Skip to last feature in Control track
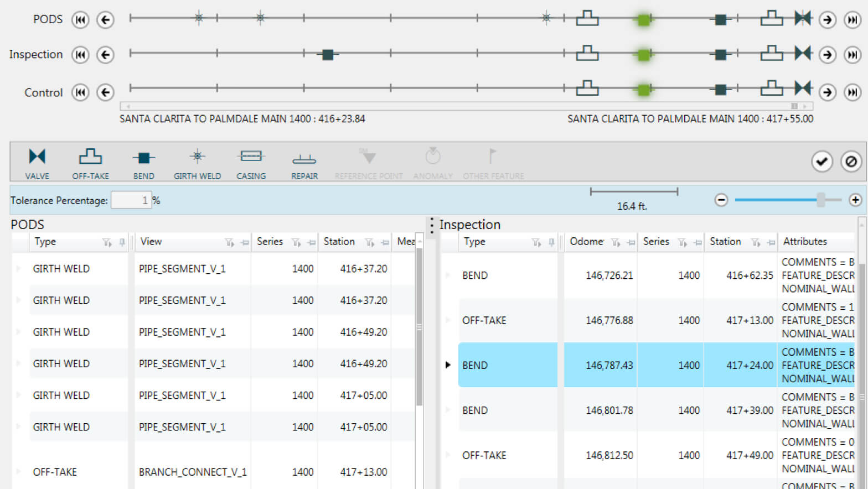The height and width of the screenshot is (489, 868). click(x=852, y=92)
